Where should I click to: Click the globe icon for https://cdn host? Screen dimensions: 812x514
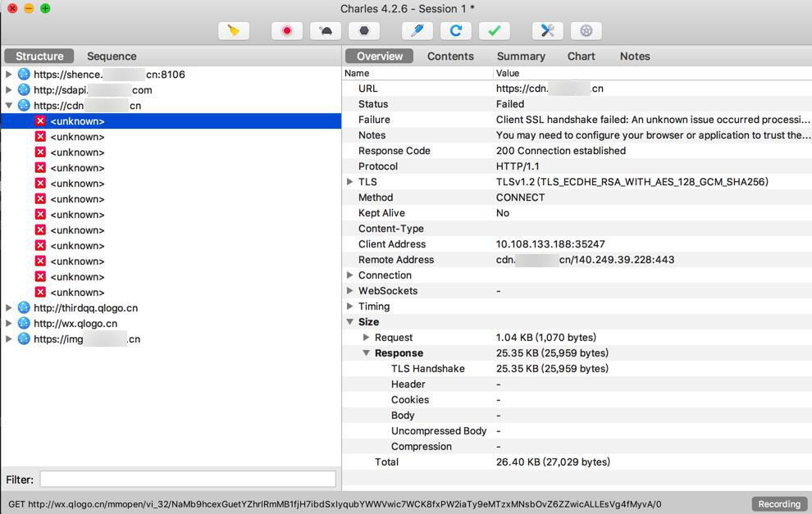pos(24,105)
